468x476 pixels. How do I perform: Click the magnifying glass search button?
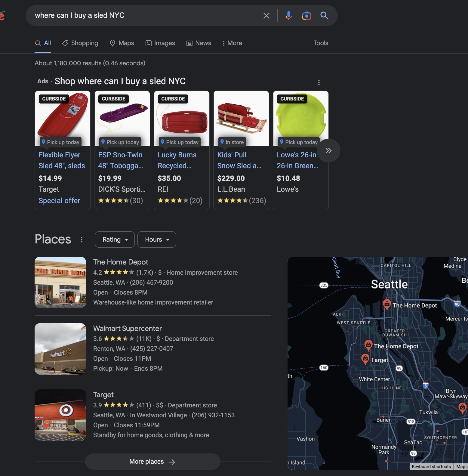(324, 15)
